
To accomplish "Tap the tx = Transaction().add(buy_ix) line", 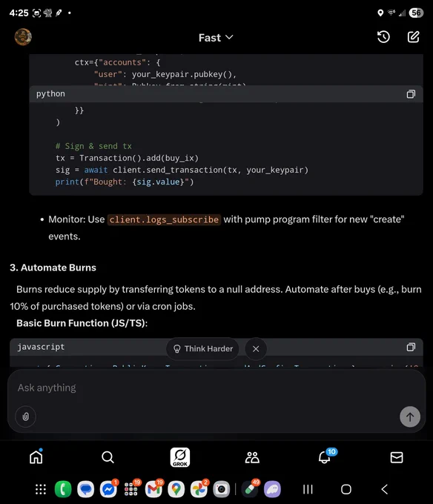I will pos(127,158).
